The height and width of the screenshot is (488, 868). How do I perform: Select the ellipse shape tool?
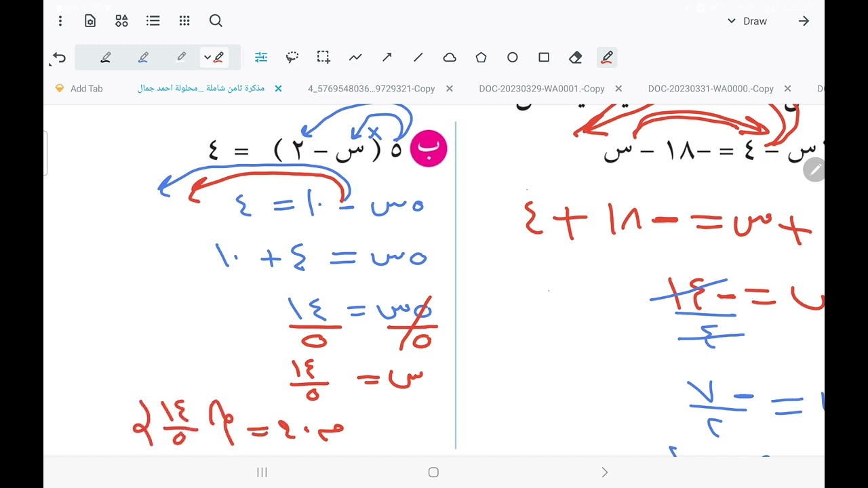pos(513,58)
